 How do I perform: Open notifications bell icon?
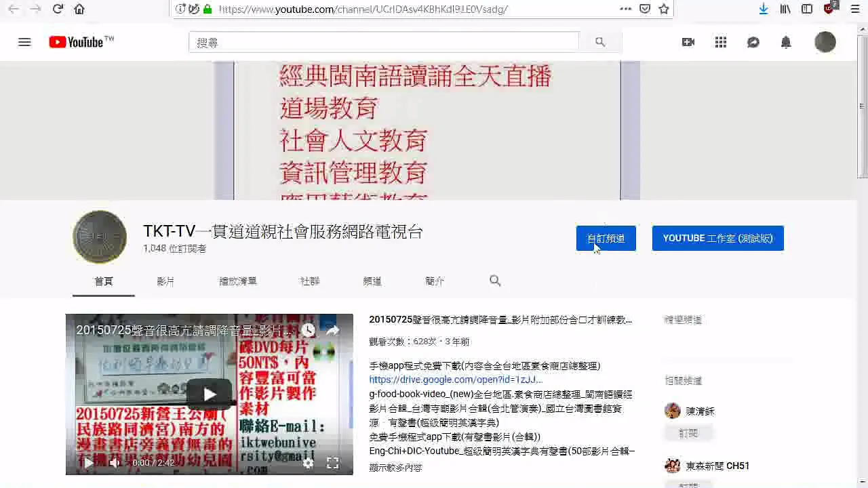(786, 42)
